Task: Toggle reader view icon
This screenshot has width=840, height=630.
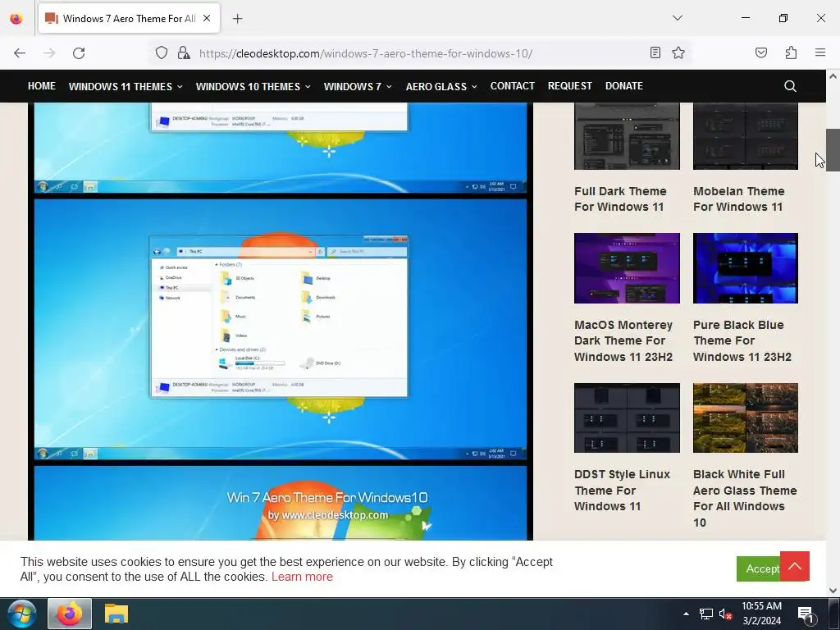Action: (x=655, y=52)
